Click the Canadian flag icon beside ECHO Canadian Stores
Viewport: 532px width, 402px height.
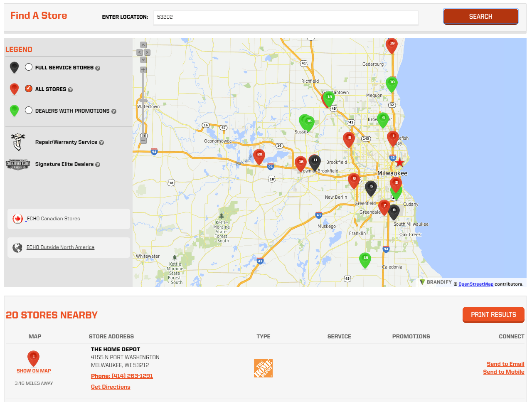[x=17, y=219]
